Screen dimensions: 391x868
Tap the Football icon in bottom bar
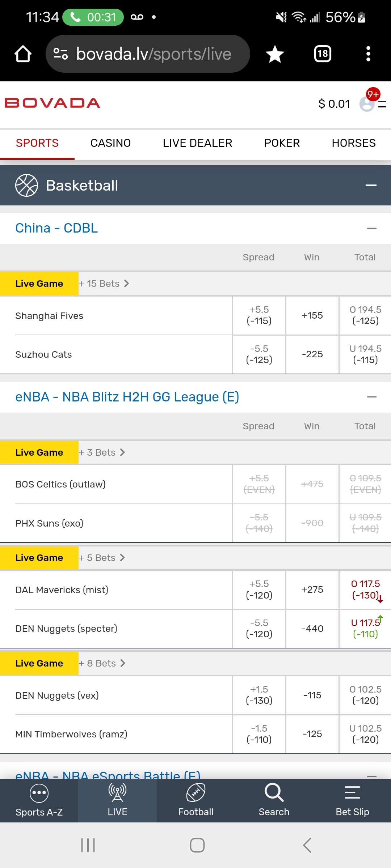click(x=195, y=801)
